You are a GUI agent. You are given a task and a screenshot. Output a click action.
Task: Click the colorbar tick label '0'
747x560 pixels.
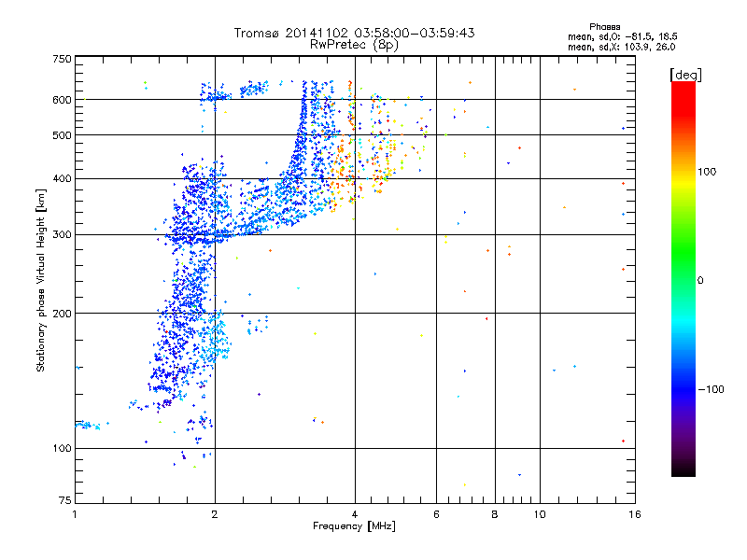(700, 281)
